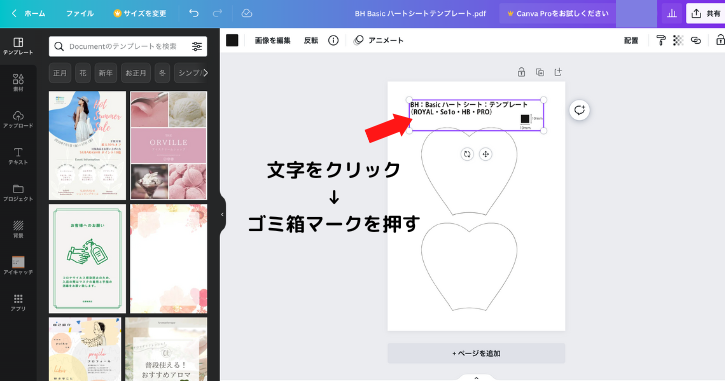
Task: Select the 冬 tag chip
Action: 162,73
